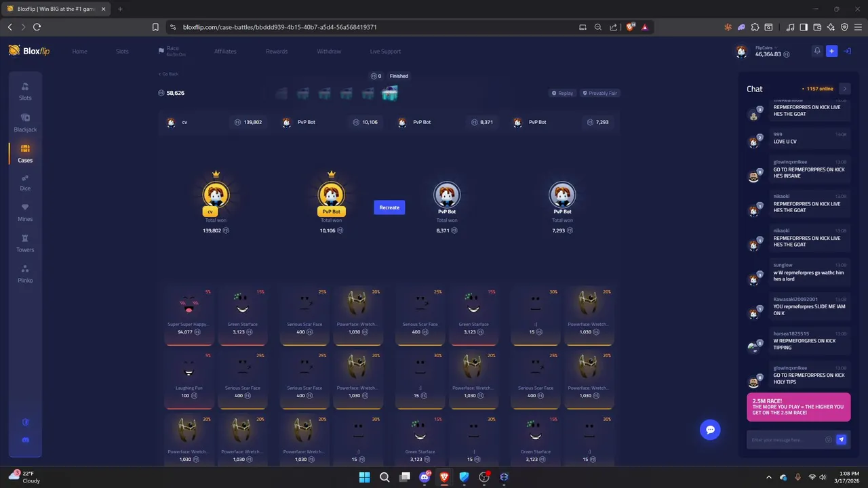Go Back to previous page
Viewport: 868px width, 488px height.
point(168,74)
